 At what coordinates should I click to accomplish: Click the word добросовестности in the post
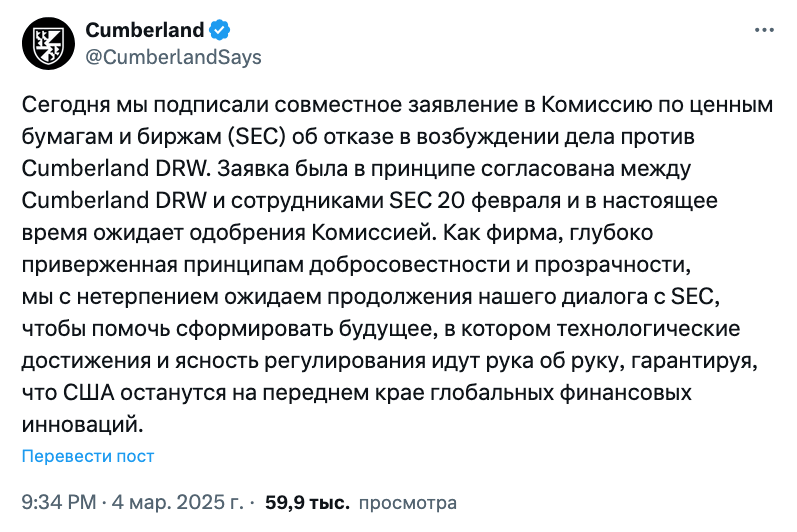pos(409,265)
